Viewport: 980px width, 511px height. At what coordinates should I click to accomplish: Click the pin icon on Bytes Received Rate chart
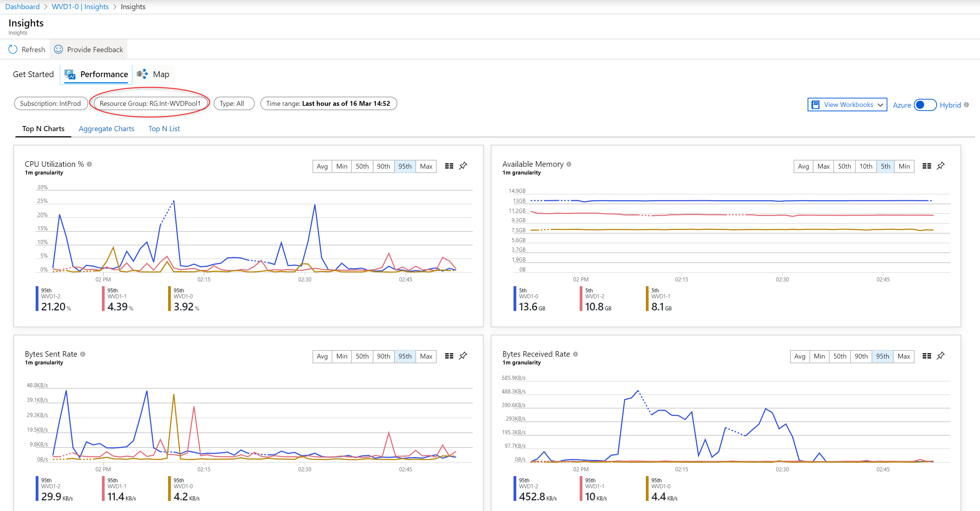[x=940, y=356]
